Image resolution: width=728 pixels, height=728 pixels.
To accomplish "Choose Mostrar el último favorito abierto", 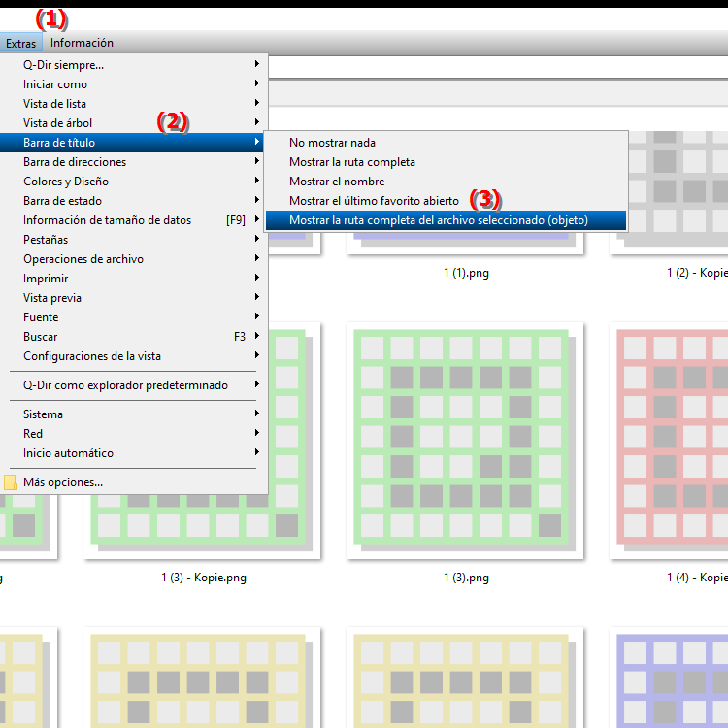I will (x=446, y=201).
